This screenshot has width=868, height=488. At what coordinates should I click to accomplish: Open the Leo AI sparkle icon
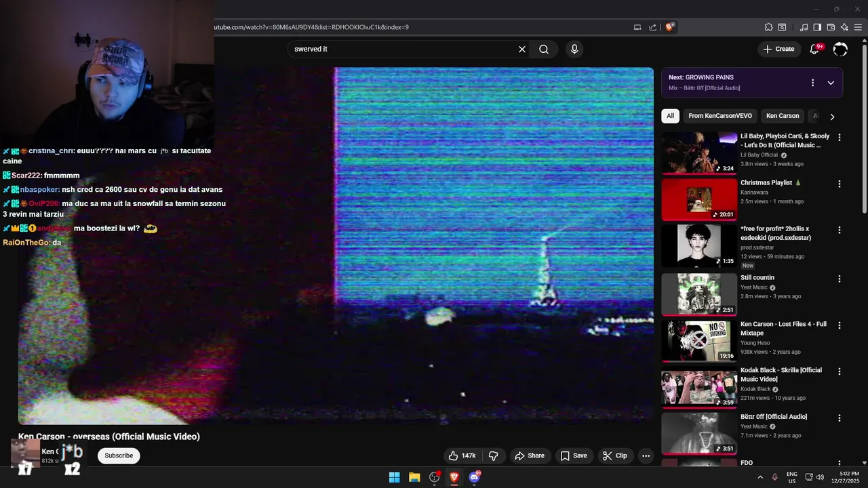pyautogui.click(x=844, y=27)
